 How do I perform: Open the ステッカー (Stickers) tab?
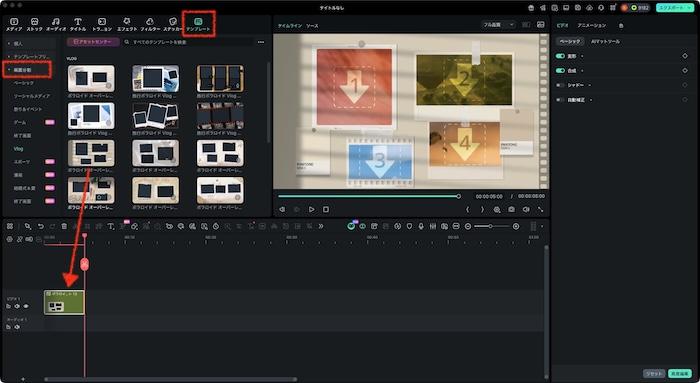coord(173,24)
